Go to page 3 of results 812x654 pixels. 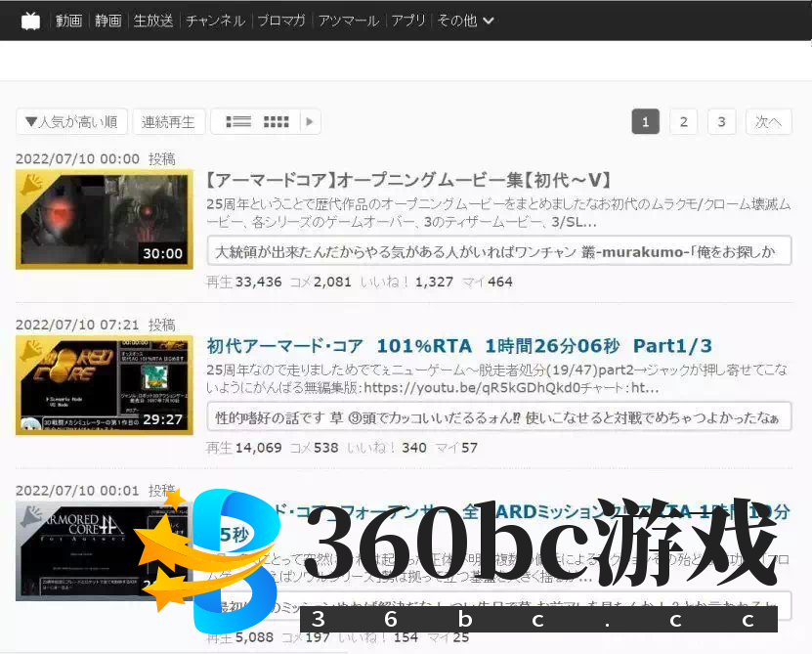click(721, 122)
